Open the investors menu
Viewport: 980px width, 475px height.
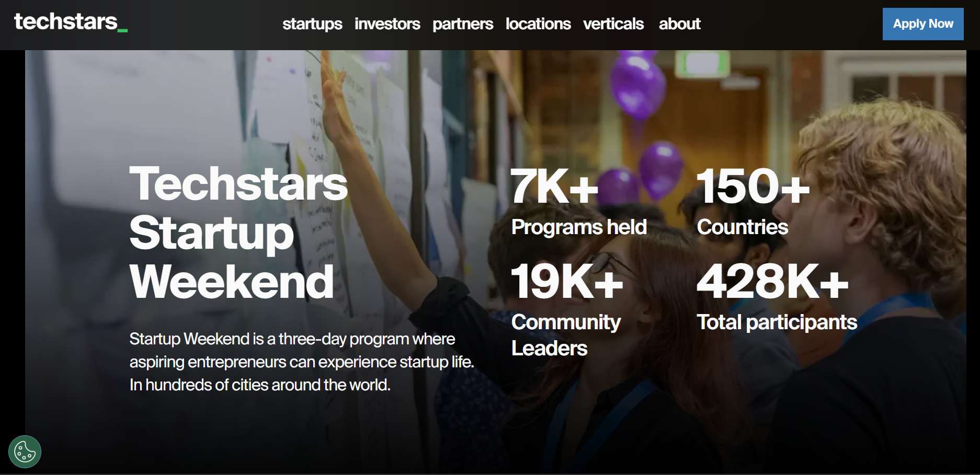coord(387,24)
